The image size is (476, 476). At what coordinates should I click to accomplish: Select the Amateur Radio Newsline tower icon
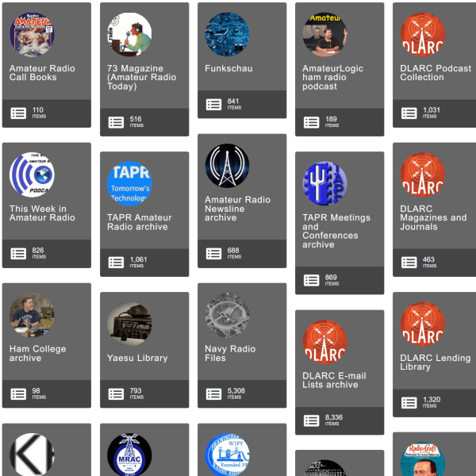pos(228,166)
